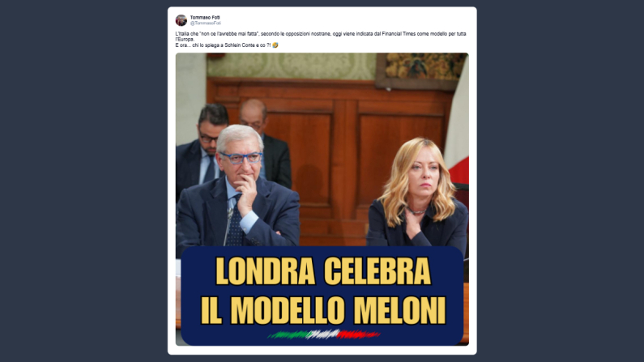Click the LONDRA CELEBRA headline text
This screenshot has width=644, height=362.
click(323, 271)
